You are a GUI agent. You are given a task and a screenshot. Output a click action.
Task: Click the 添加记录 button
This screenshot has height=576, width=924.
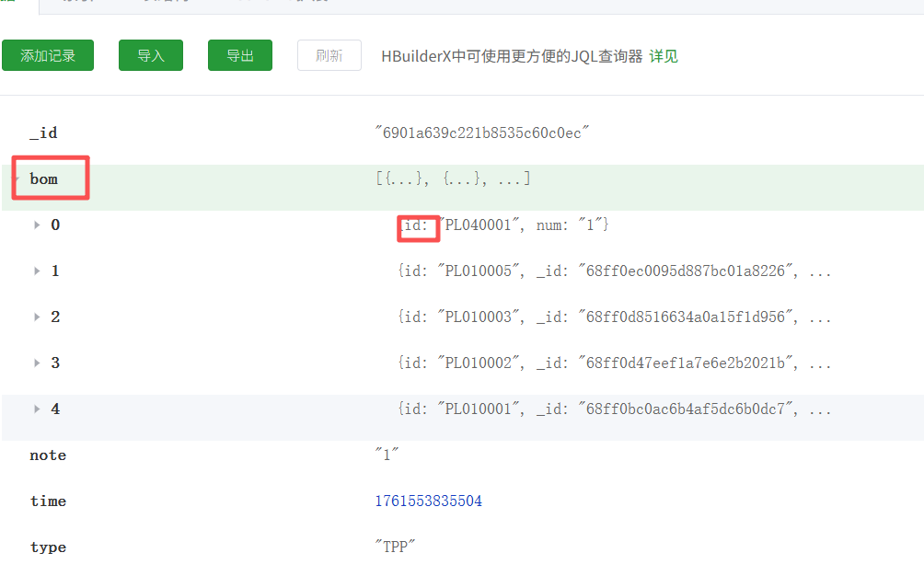(x=48, y=56)
